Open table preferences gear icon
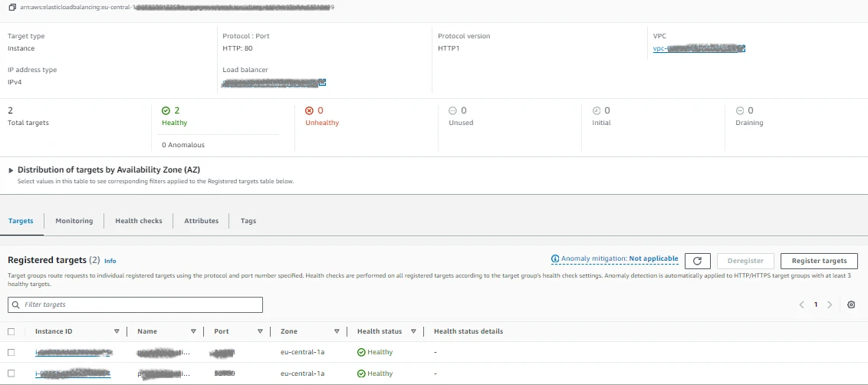This screenshot has width=868, height=385. [851, 304]
